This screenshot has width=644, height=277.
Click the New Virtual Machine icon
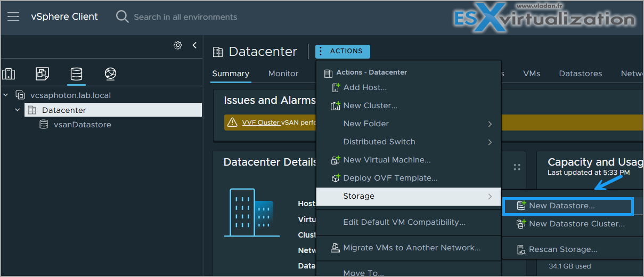(336, 160)
